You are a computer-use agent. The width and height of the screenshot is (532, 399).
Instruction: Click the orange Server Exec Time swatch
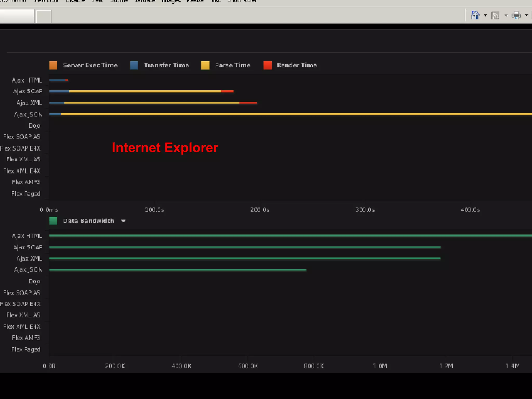(53, 65)
